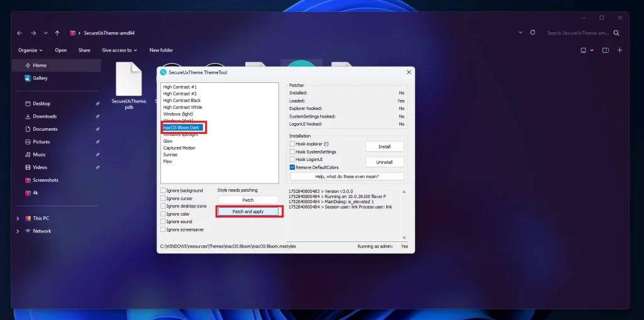This screenshot has width=644, height=320.
Task: Enable Ignore cursor checkbox
Action: click(x=163, y=199)
